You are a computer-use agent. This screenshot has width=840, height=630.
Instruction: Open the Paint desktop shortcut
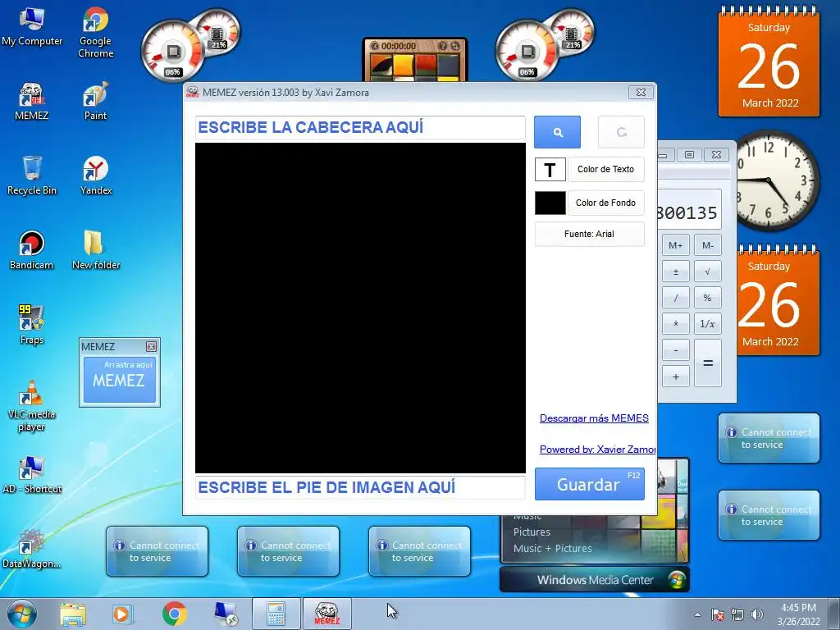click(95, 101)
